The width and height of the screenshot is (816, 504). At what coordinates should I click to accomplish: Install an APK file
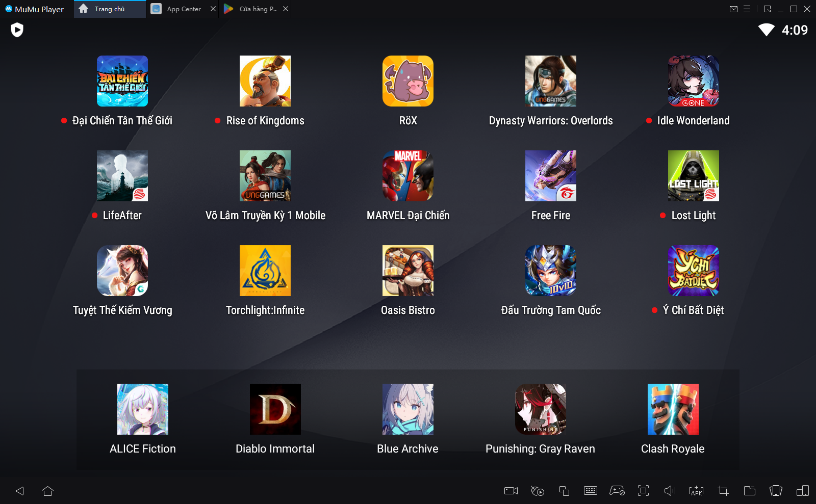tap(696, 491)
